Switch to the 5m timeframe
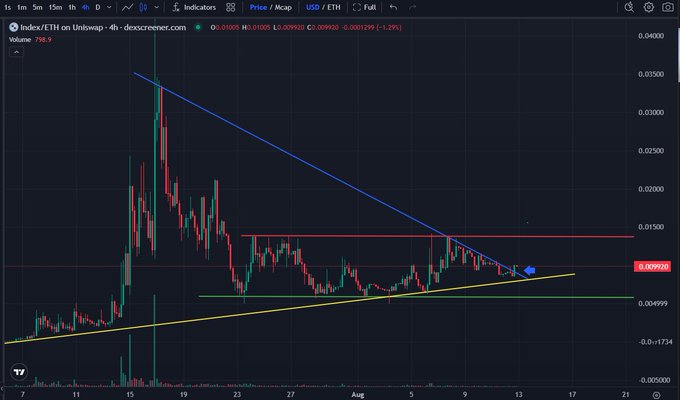Screen dimensions: 680x400 38,7
